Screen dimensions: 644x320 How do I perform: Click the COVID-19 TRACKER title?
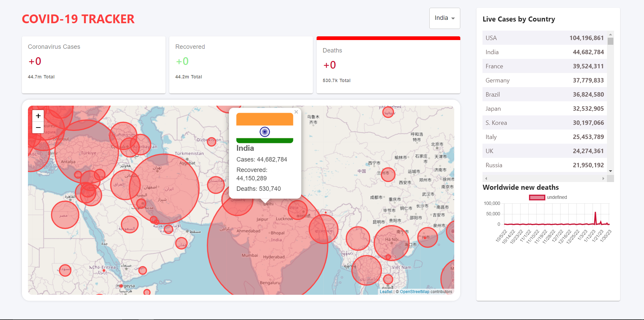pyautogui.click(x=78, y=19)
